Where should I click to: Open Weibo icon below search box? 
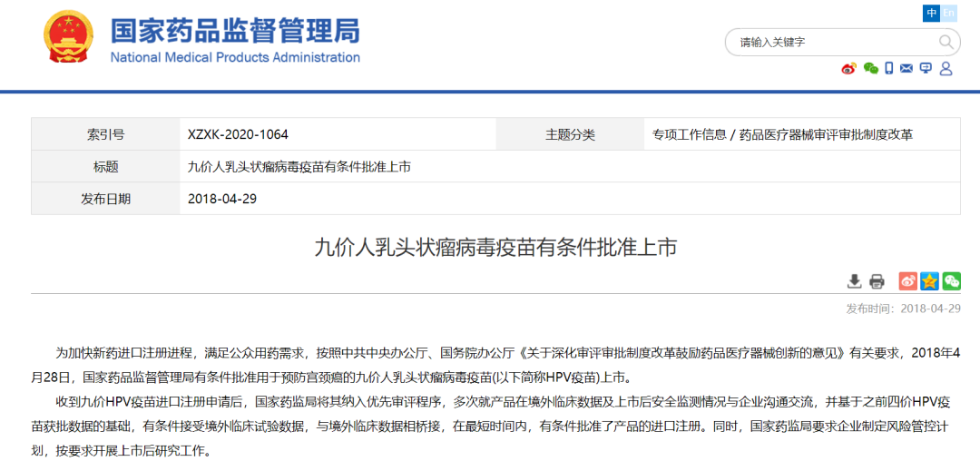coord(848,69)
